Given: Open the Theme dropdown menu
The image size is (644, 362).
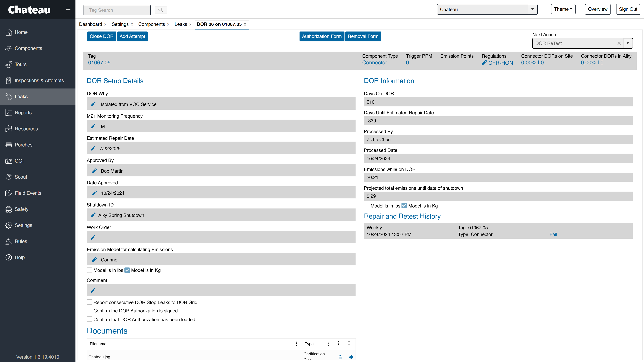Looking at the screenshot, I should 563,9.
